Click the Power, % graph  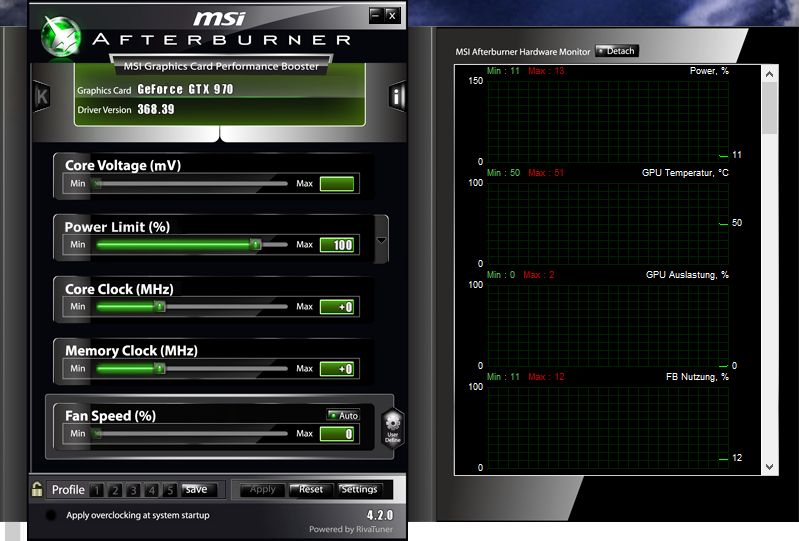coord(608,121)
